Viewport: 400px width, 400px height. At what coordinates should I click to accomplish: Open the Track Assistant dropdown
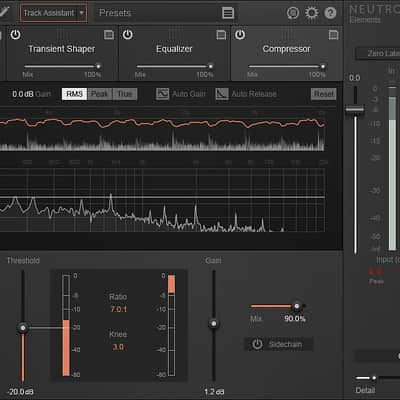53,13
